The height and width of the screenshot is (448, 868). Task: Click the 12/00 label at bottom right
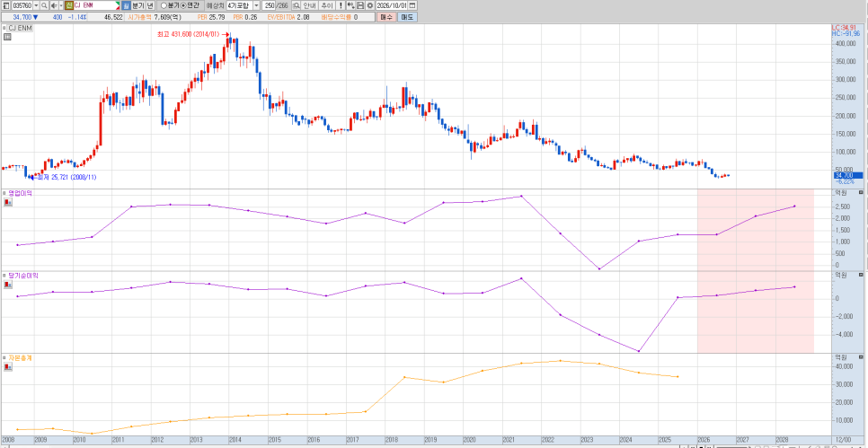coord(844,439)
